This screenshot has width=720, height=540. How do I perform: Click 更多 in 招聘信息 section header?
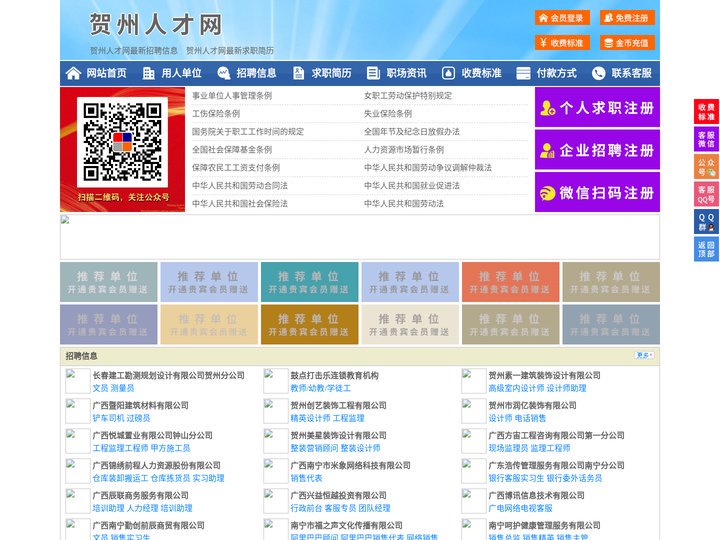[x=644, y=355]
